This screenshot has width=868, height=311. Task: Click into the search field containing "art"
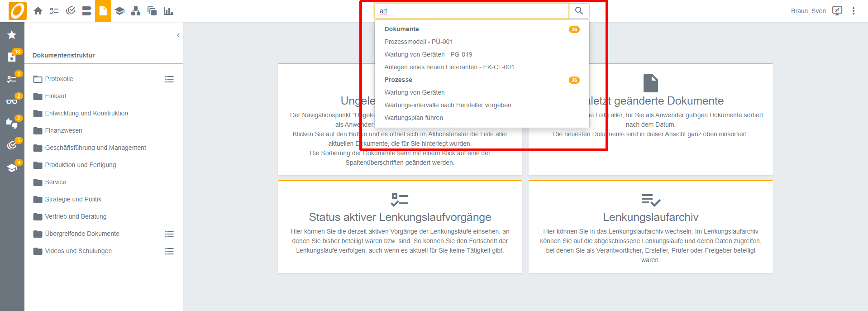click(x=471, y=11)
